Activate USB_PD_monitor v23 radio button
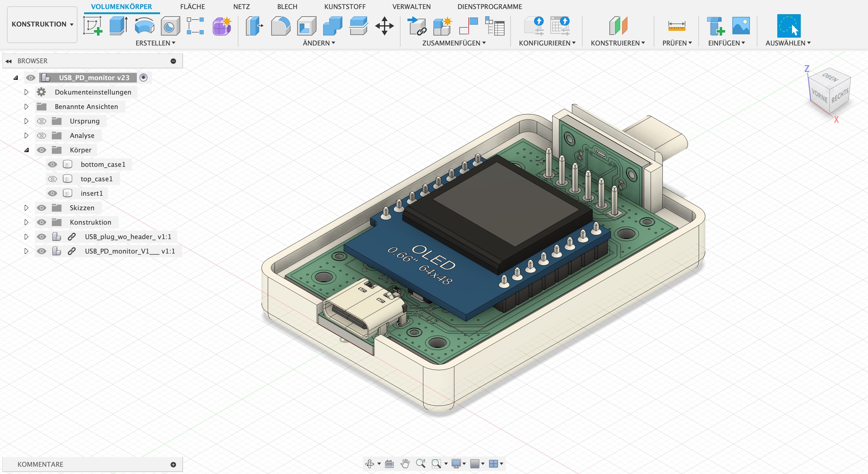Viewport: 868px width, 474px height. click(x=143, y=78)
